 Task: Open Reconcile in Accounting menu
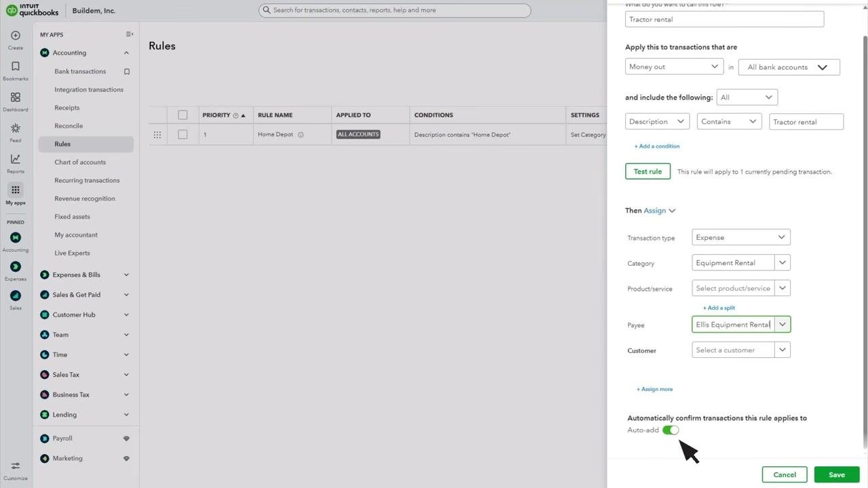[x=68, y=126]
